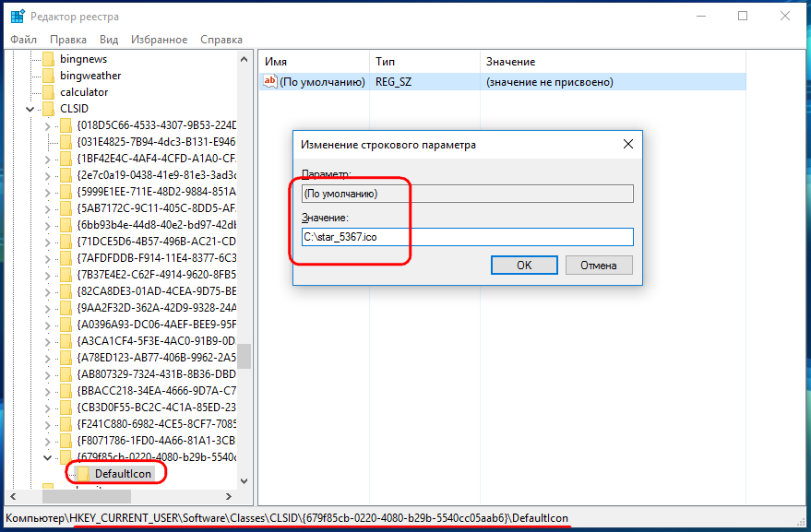Expand the {5999E1EE-711E key
811x532 pixels.
point(47,192)
